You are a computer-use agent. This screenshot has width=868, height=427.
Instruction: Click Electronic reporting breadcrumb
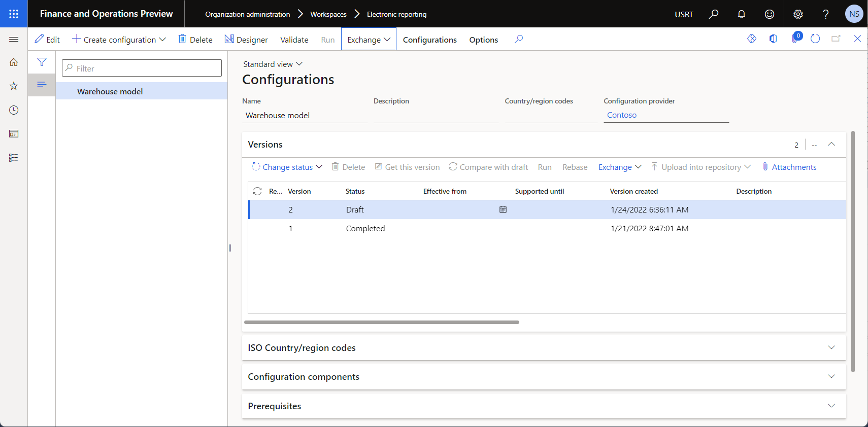(397, 14)
